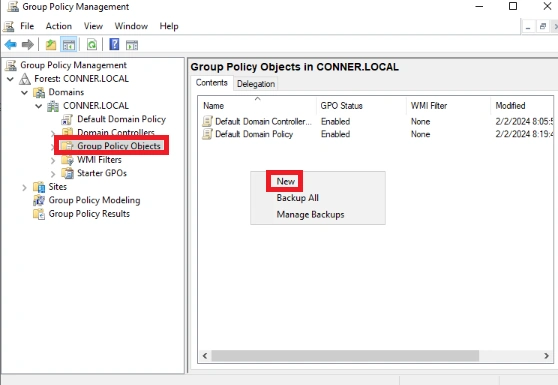Viewport: 558px width, 385px height.
Task: Select Group Policy Modeling tree item
Action: click(94, 200)
